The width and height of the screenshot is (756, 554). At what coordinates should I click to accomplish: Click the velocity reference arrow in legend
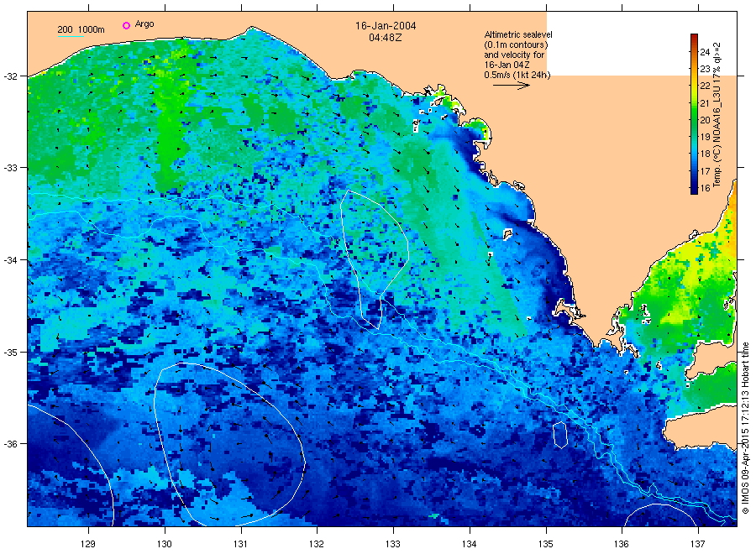click(x=511, y=86)
